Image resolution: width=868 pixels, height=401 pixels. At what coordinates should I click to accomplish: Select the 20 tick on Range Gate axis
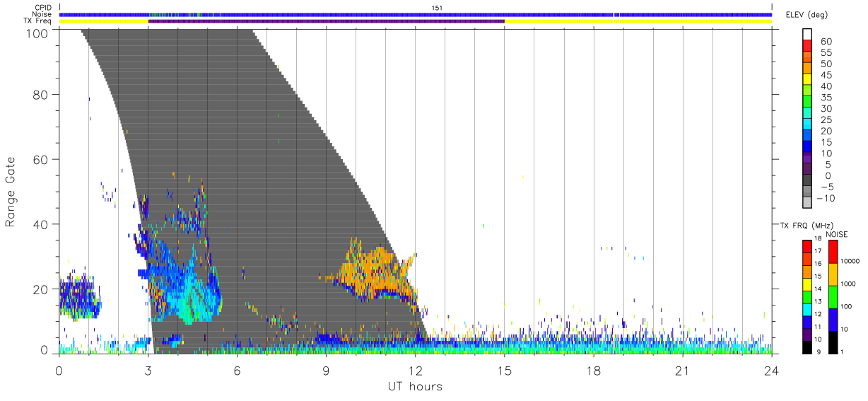tap(41, 289)
